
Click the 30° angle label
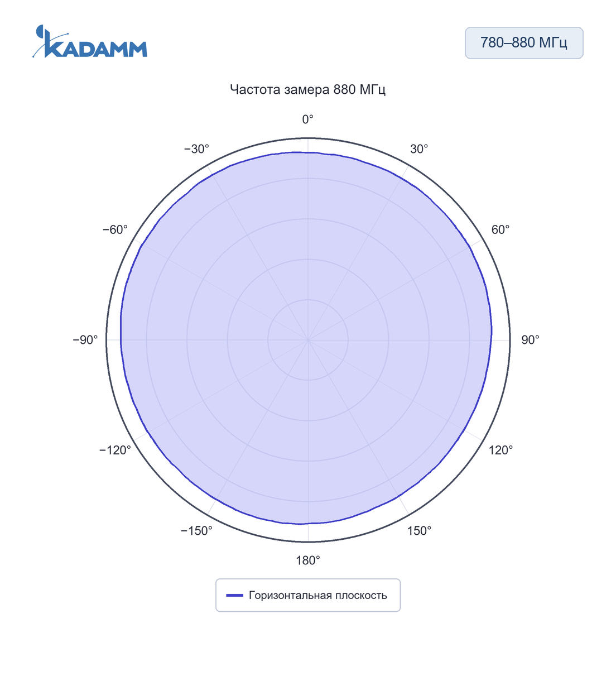point(419,149)
